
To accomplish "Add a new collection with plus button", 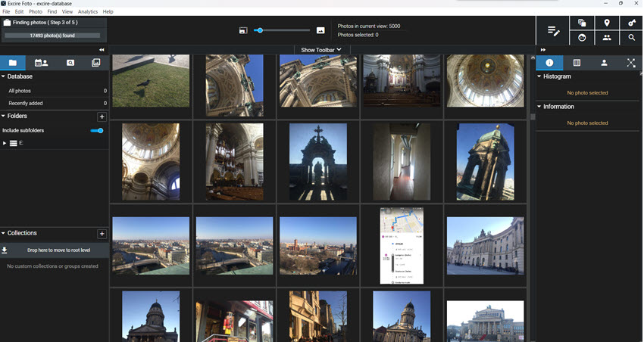I will click(x=102, y=234).
